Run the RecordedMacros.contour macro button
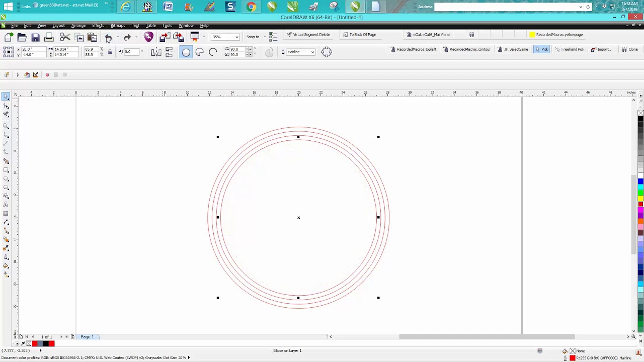This screenshot has width=644, height=362. point(466,49)
